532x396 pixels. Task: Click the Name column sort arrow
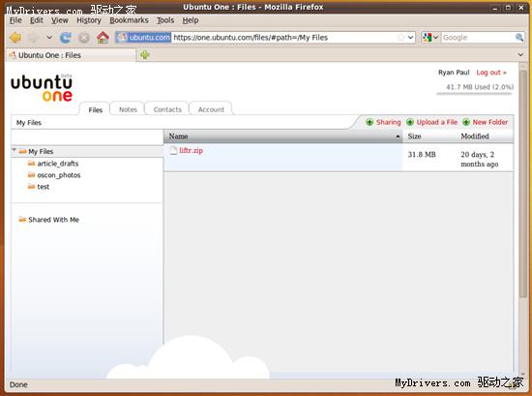coord(398,137)
